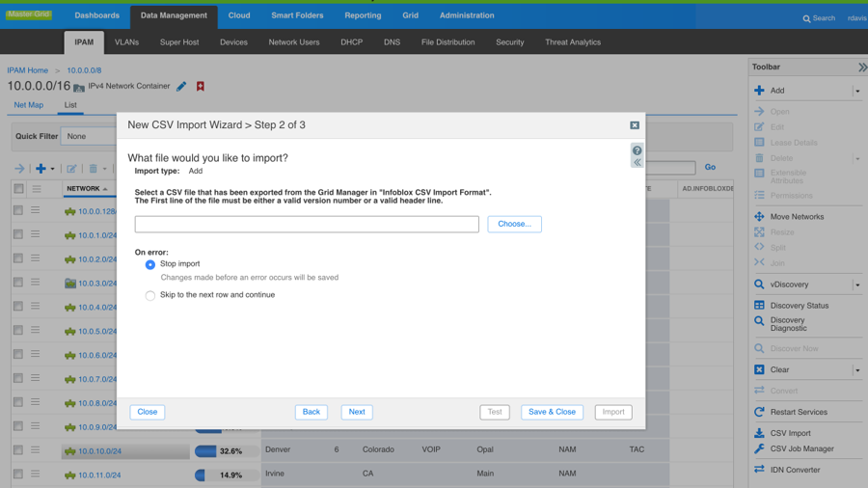Click the Next button in wizard
868x488 pixels.
(x=356, y=412)
